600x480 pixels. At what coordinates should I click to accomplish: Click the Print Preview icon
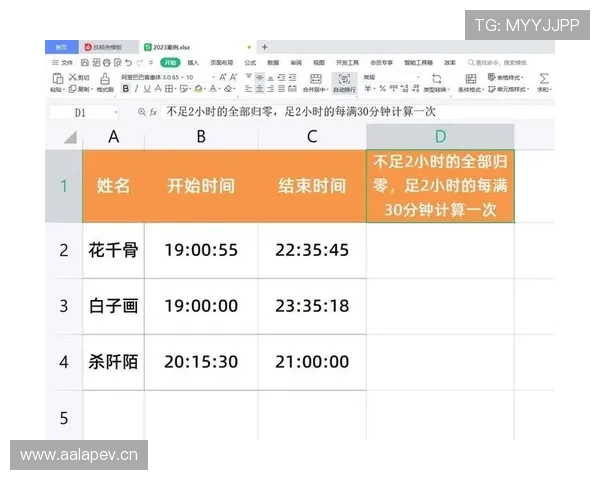[117, 63]
